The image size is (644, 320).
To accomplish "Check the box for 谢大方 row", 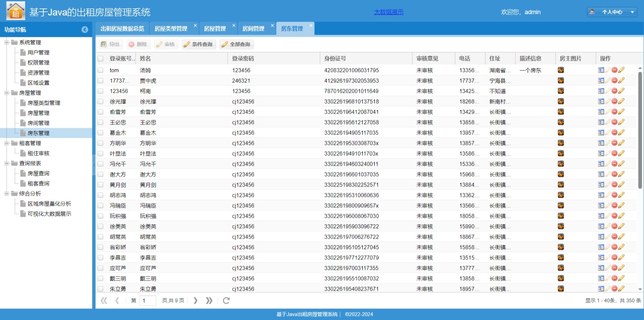I will click(100, 174).
